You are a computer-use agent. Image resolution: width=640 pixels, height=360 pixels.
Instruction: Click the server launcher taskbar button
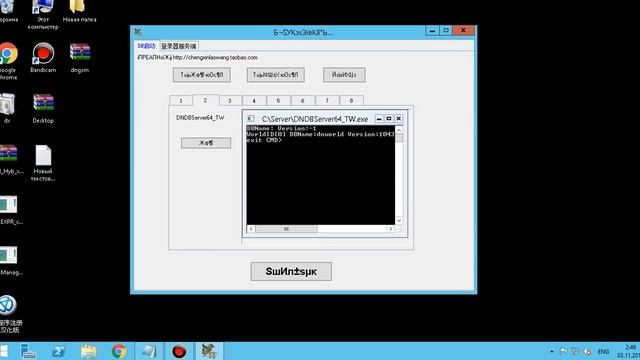coord(209,351)
